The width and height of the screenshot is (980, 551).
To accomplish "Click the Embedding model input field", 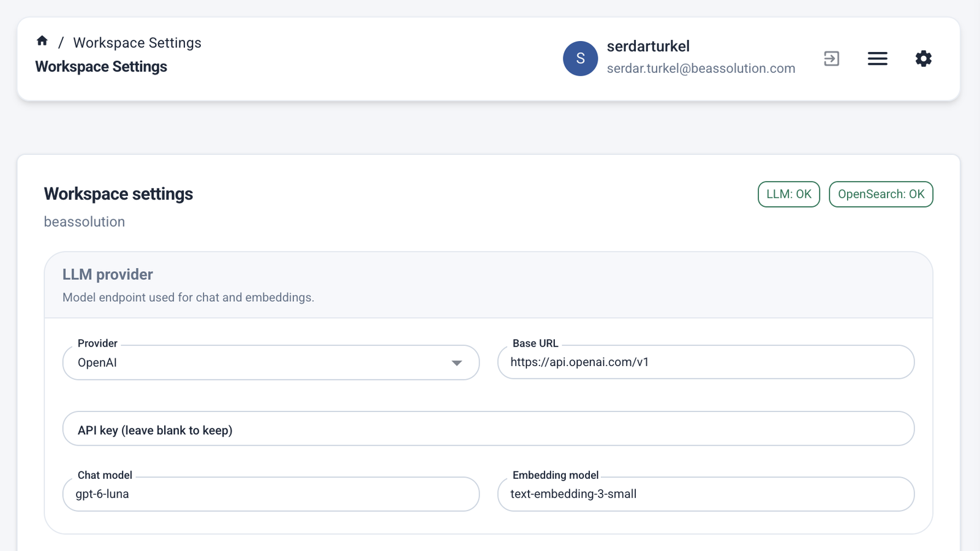I will click(706, 494).
